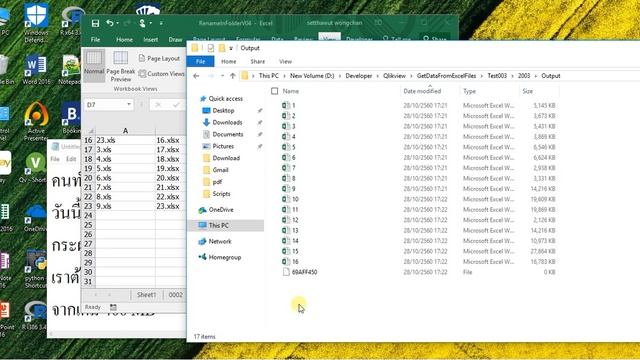Click the Name Box showing D7
The height and width of the screenshot is (360, 640).
(x=104, y=105)
